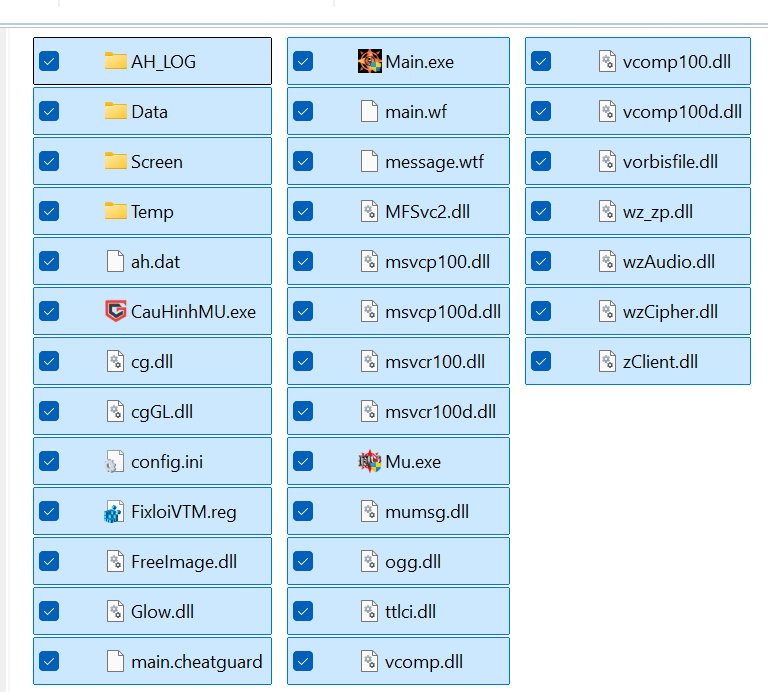
Task: Uncheck the checkbox next to Temp folder
Action: pos(49,211)
